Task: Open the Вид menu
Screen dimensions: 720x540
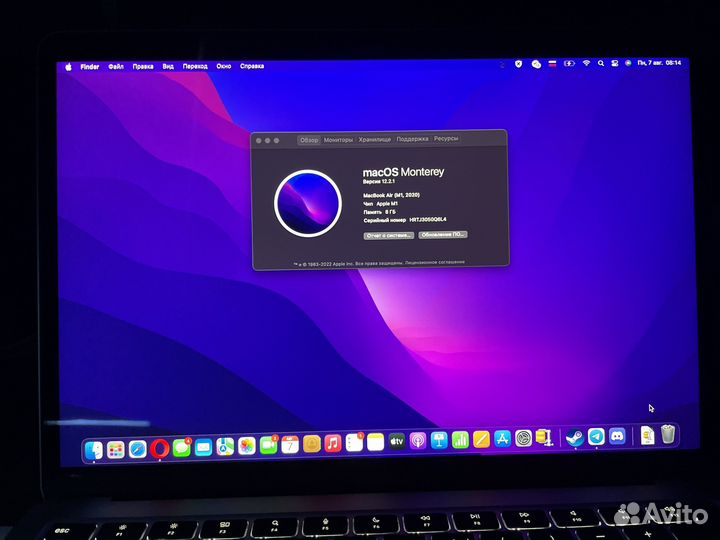Action: 168,67
